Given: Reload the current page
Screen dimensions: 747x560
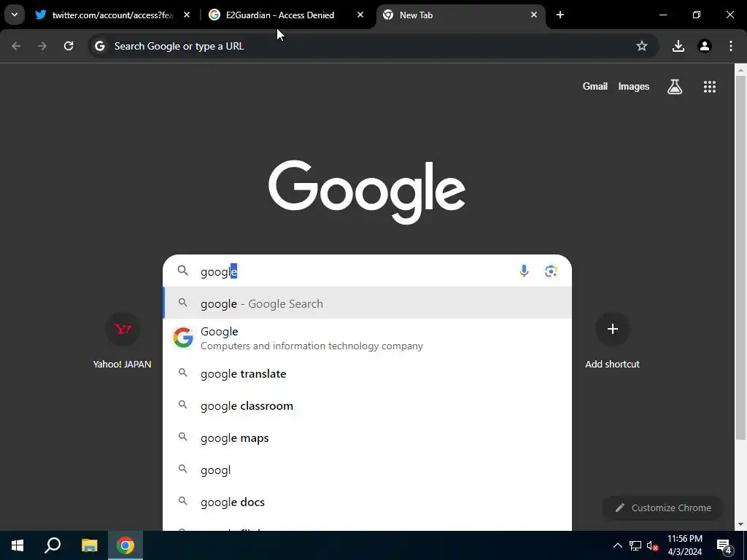Looking at the screenshot, I should (69, 46).
